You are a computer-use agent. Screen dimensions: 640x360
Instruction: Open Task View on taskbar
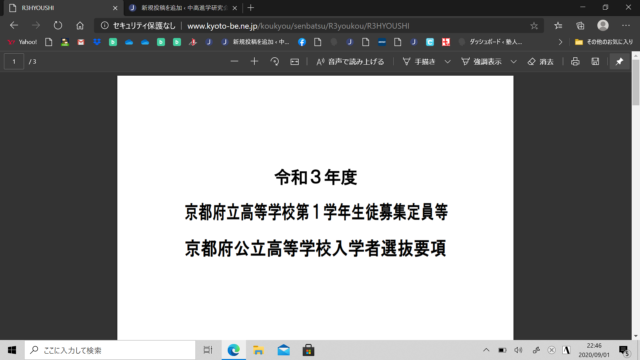tap(208, 350)
